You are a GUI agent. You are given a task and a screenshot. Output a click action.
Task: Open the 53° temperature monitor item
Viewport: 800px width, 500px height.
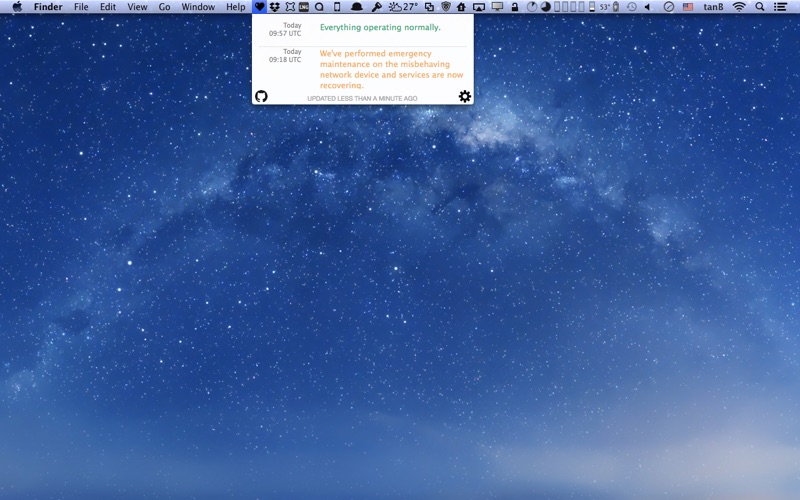(605, 7)
